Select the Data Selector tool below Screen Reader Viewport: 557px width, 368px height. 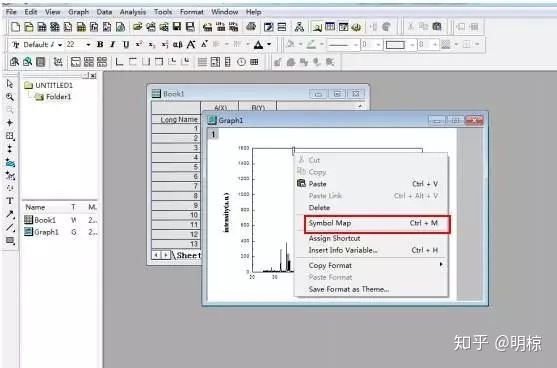coord(10,149)
